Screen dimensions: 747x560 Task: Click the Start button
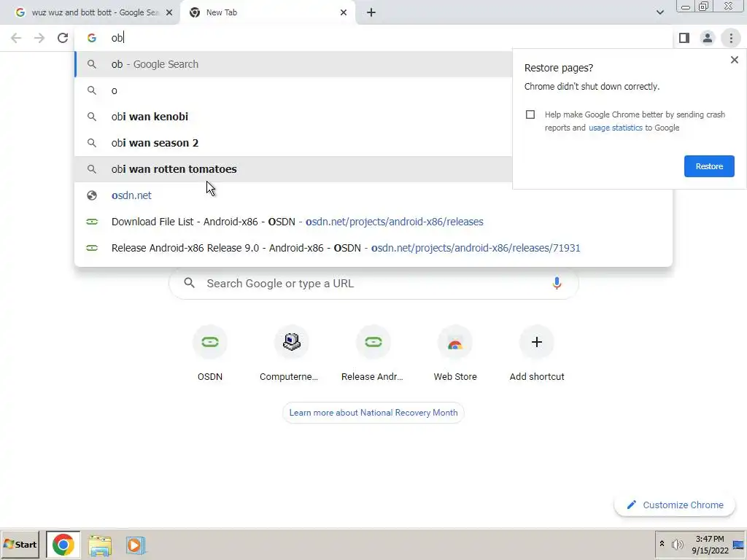(x=20, y=545)
